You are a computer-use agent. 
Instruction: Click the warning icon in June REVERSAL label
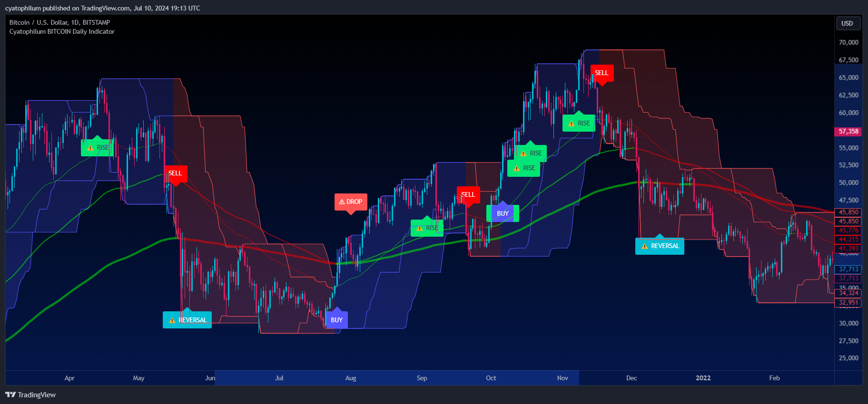172,320
